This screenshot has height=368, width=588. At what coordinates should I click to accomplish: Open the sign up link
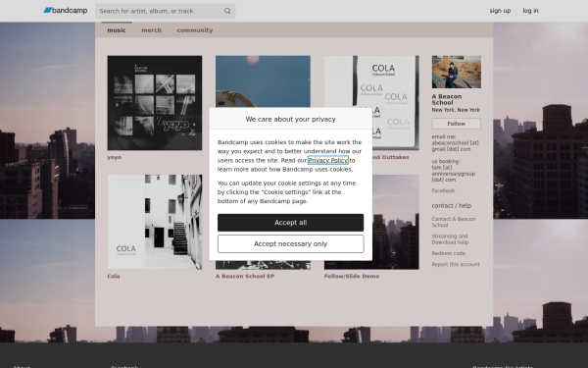click(x=500, y=11)
